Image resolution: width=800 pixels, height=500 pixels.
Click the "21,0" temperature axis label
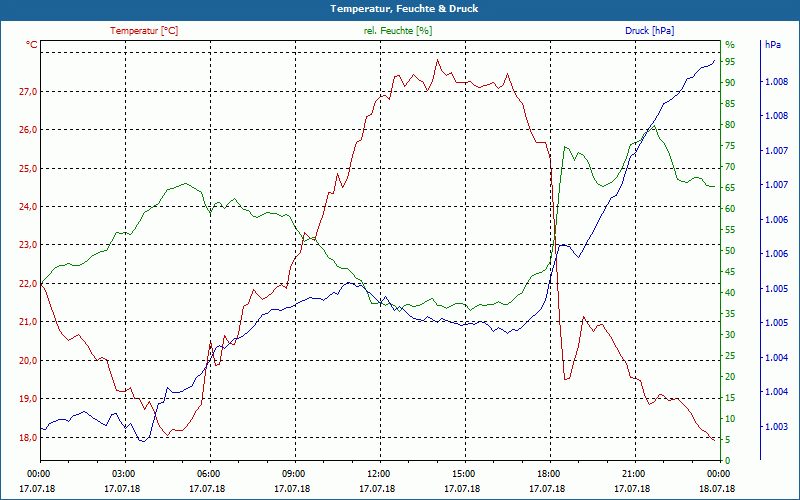pos(28,322)
